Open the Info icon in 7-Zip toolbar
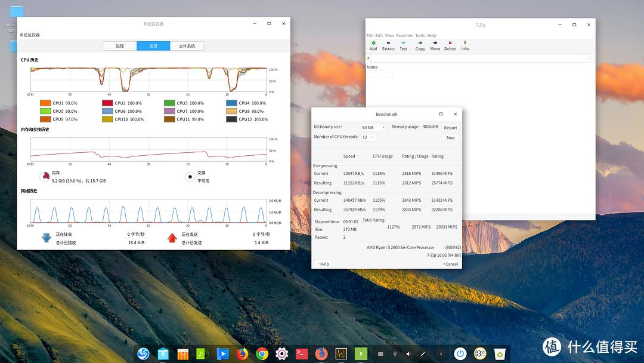Viewport: 644px width, 363px height. [x=465, y=45]
